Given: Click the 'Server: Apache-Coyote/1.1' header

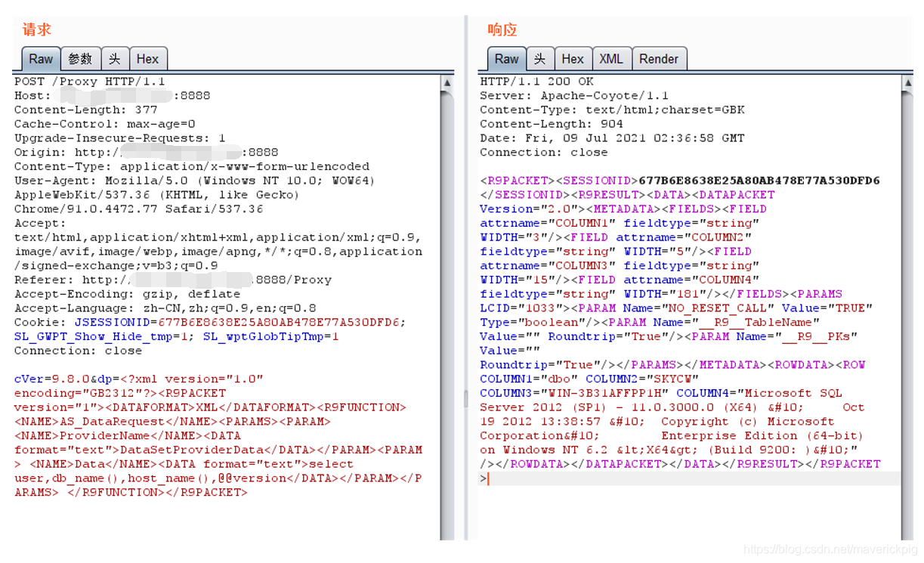Looking at the screenshot, I should [x=574, y=96].
